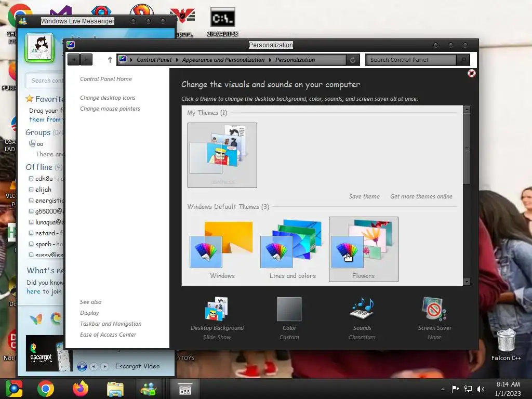Image resolution: width=532 pixels, height=399 pixels.
Task: Select contact lunaqua in Messenger
Action: point(46,222)
